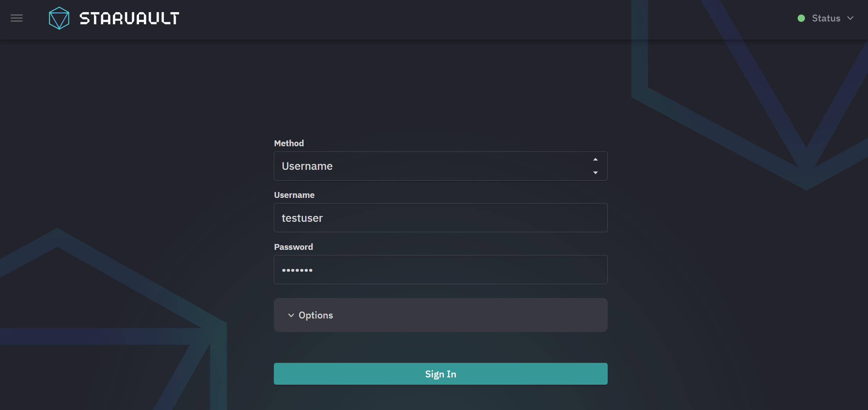This screenshot has width=868, height=410.
Task: Click the "Password" field label
Action: pos(293,247)
